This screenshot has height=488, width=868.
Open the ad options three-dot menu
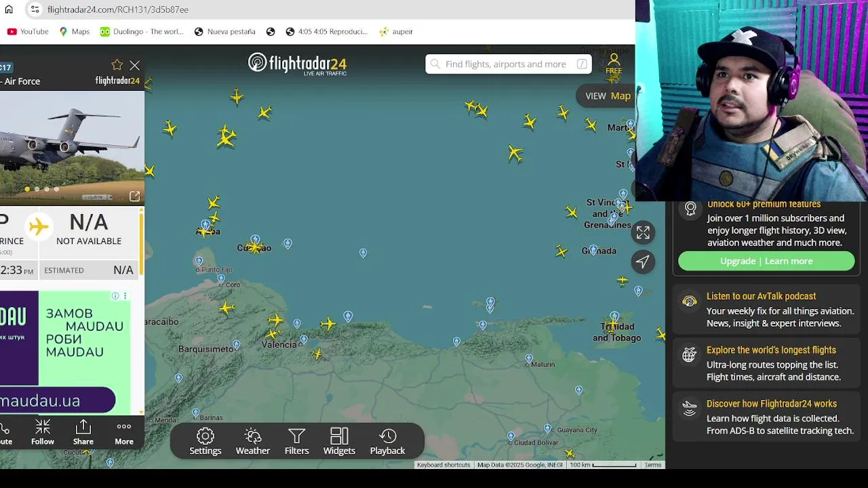[125, 296]
